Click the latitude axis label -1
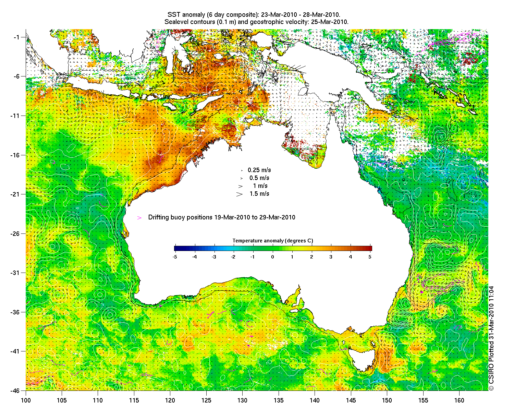This screenshot has width=514, height=420. pyautogui.click(x=16, y=37)
